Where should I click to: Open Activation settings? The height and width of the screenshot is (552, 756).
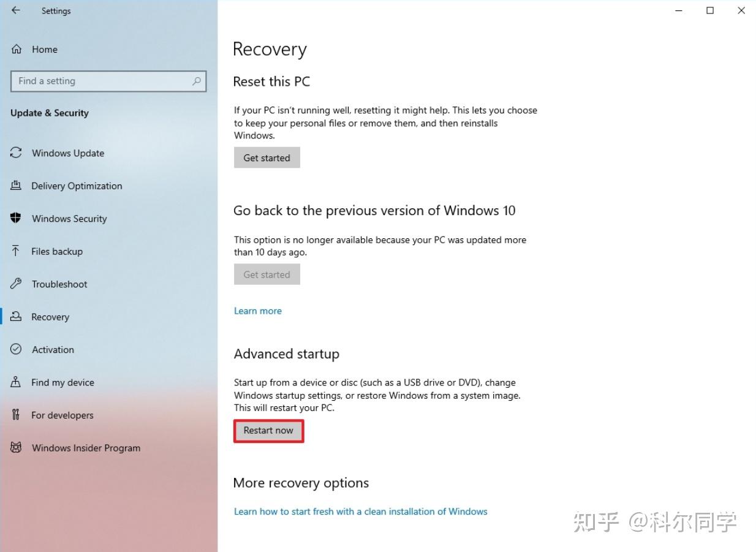coord(16,350)
